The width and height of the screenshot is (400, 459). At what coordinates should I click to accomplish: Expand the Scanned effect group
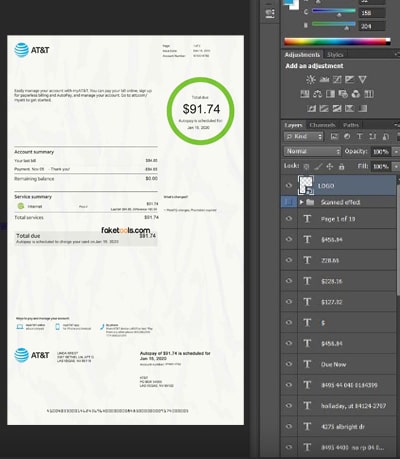pyautogui.click(x=301, y=202)
